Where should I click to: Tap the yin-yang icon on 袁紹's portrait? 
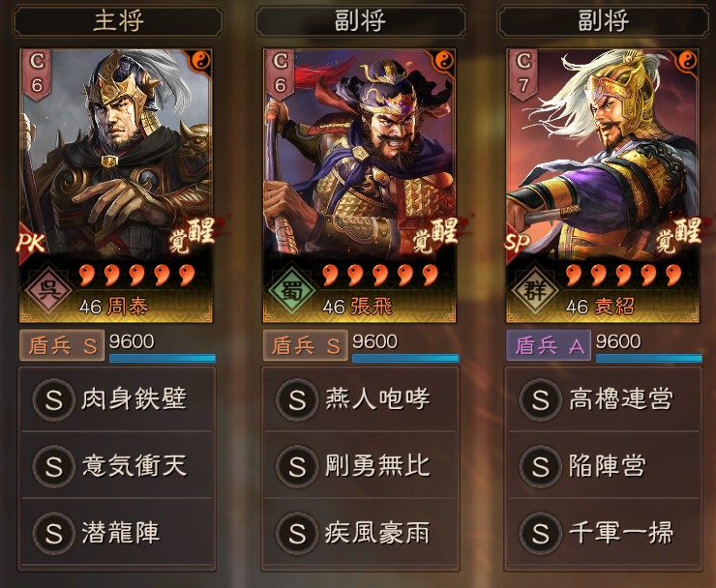click(x=687, y=60)
